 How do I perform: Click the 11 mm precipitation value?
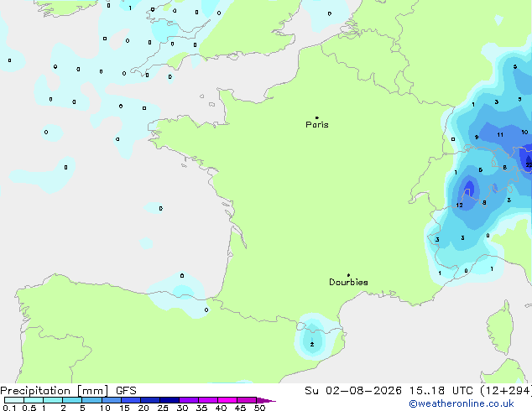point(500,135)
